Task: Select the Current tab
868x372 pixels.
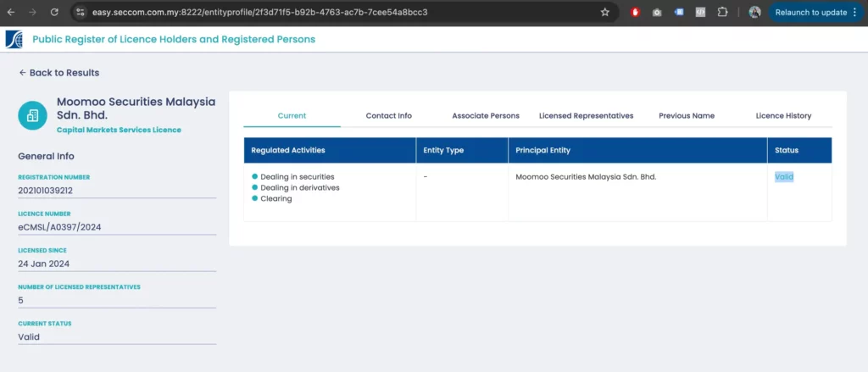Action: pos(292,116)
